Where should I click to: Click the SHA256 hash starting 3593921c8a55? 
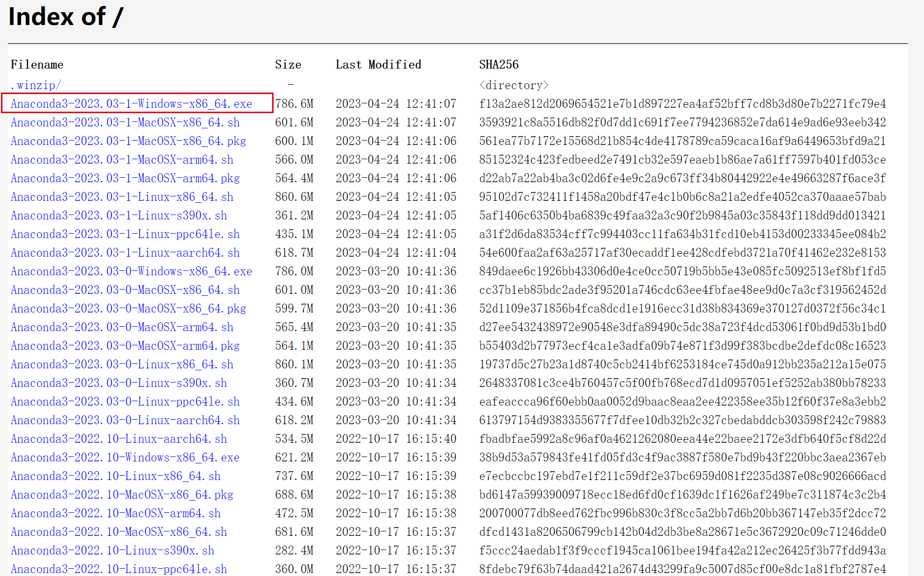(683, 122)
